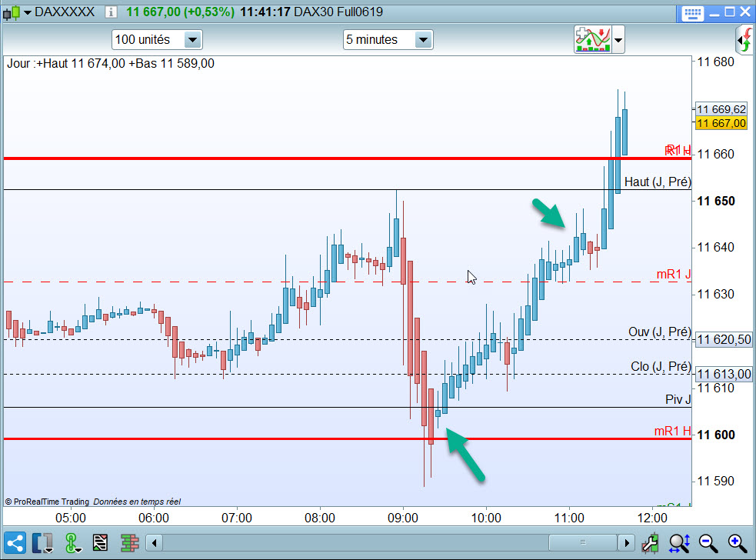Expand the indicator menu arrow
The image size is (756, 560).
point(618,39)
